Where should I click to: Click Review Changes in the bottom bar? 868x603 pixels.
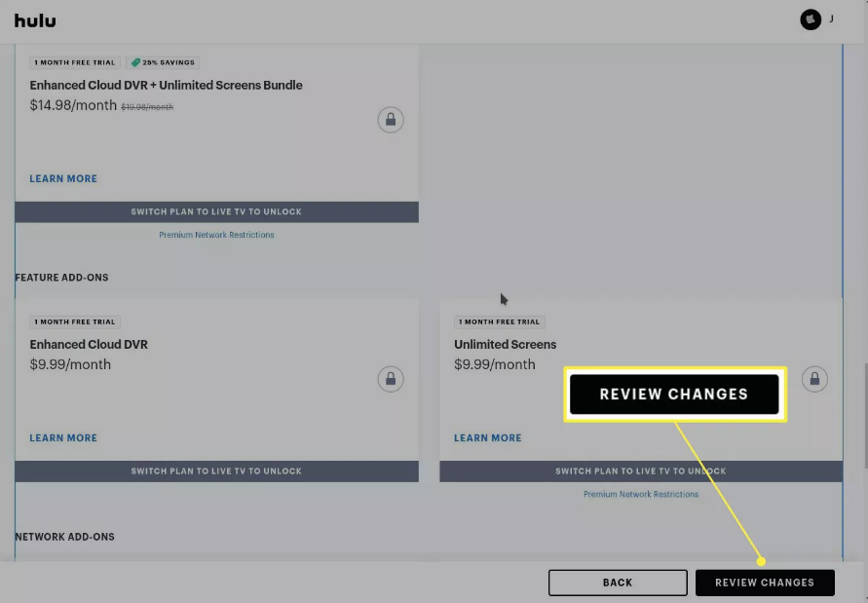pos(765,583)
